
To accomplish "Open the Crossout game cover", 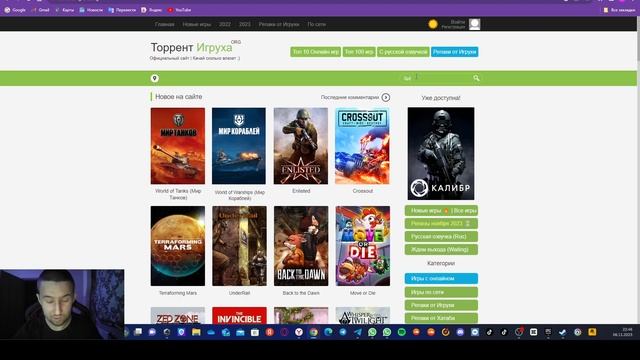I will (362, 146).
